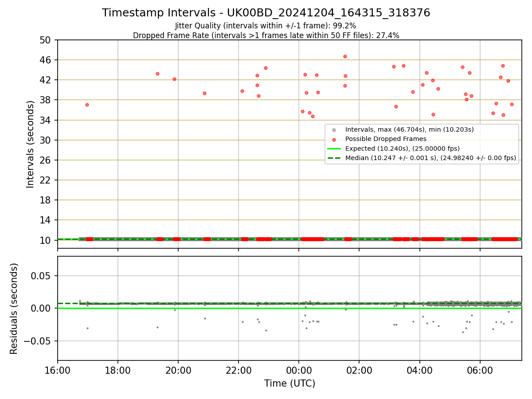This screenshot has width=532, height=399.
Task: Select legend entry 'Intervals, max (46.704s), min (10.203s)'
Action: click(410, 129)
